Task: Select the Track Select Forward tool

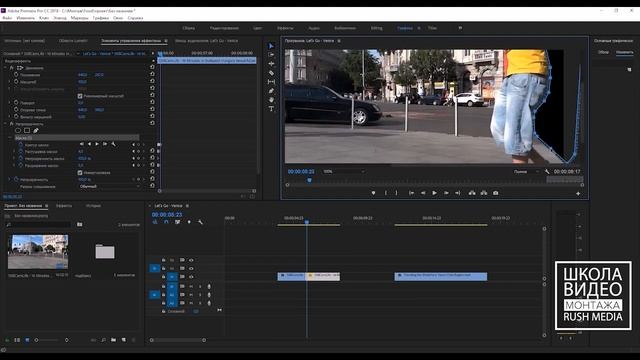Action: 271,55
